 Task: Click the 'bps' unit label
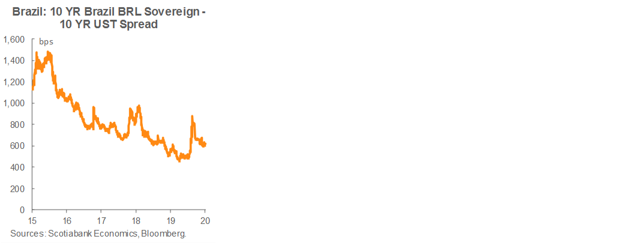46,41
